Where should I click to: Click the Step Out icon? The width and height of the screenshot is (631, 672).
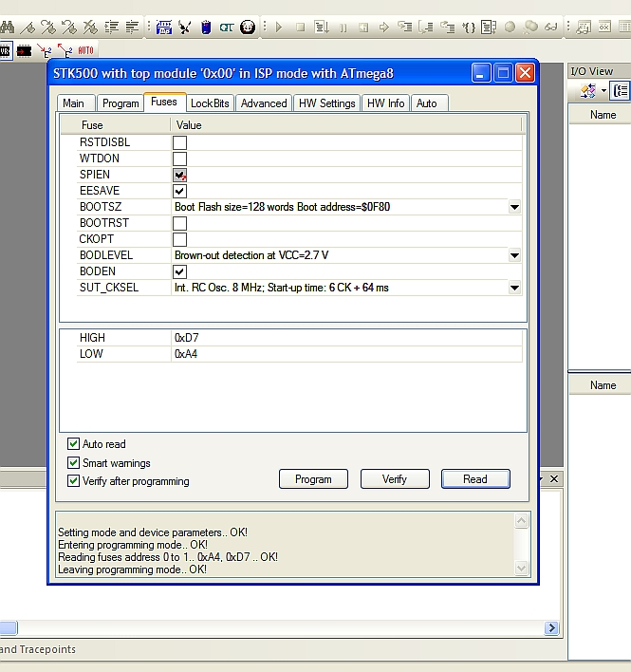[447, 28]
